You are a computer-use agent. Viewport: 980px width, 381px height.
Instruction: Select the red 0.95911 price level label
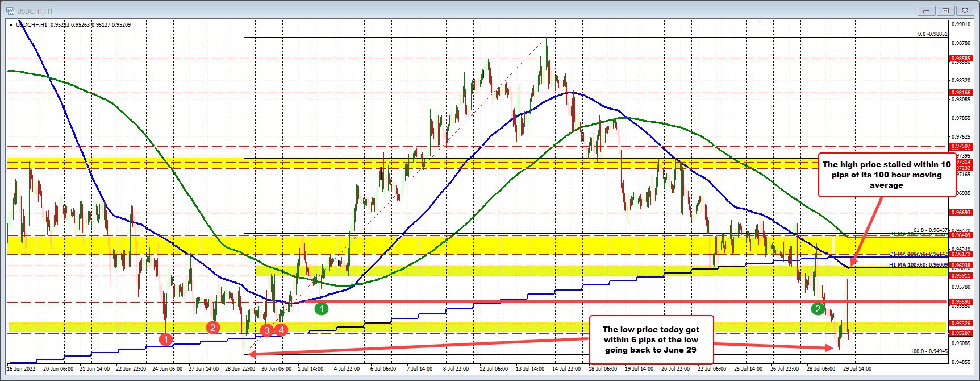click(961, 275)
